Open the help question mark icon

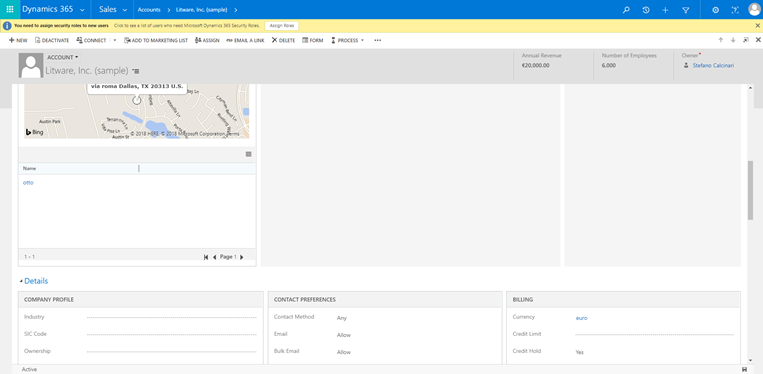tap(735, 10)
